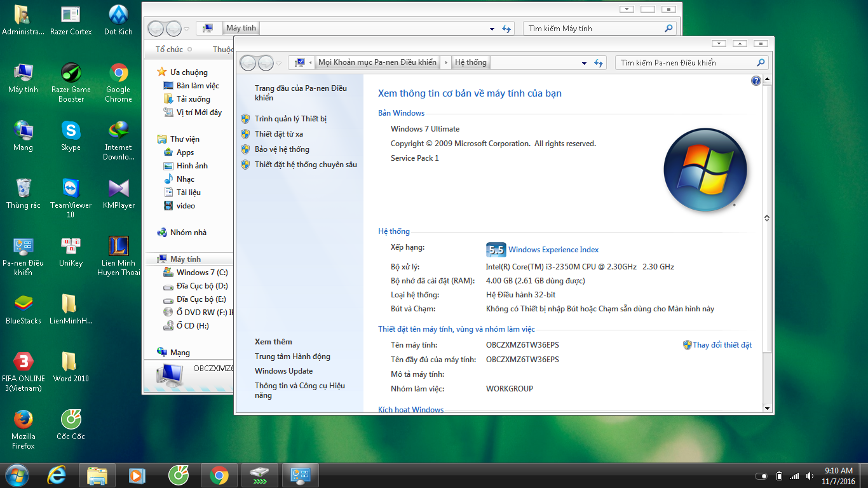Go back in the System window
Viewport: 868px width, 488px height.
pyautogui.click(x=248, y=63)
